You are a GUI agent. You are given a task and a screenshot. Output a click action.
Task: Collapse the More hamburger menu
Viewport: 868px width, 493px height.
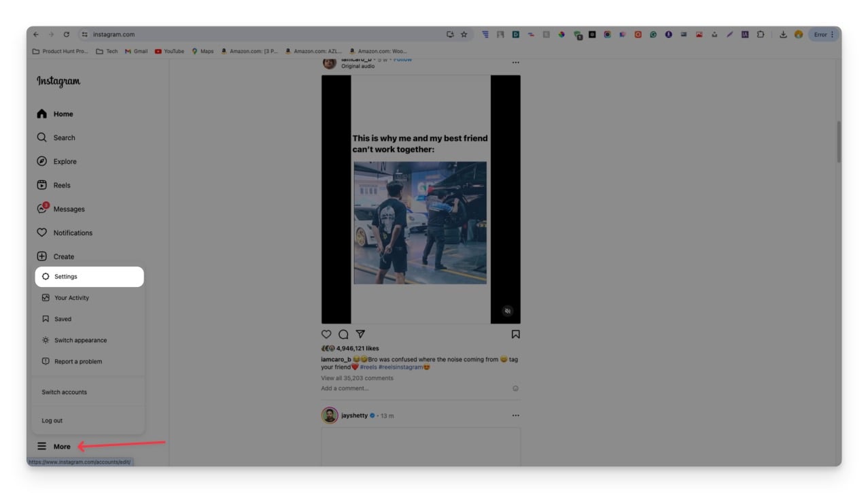point(54,447)
